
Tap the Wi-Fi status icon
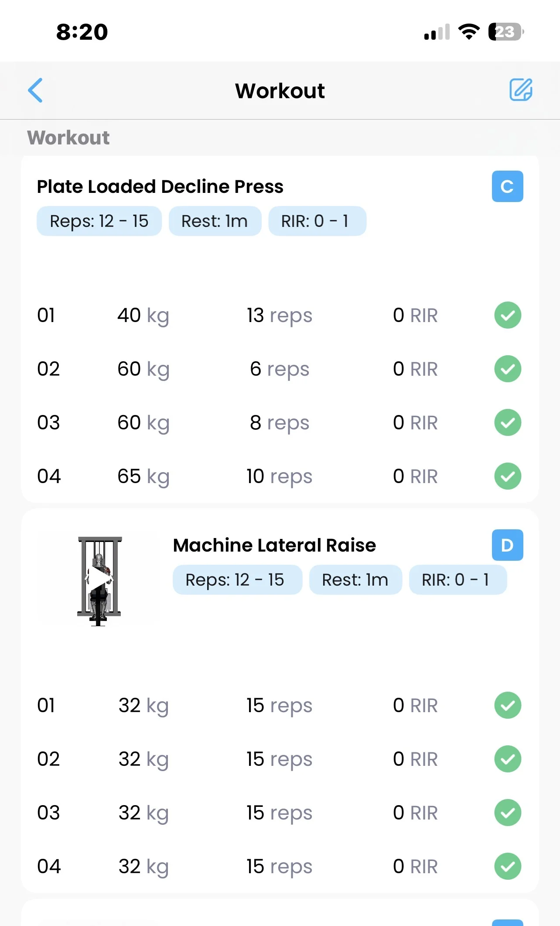(469, 32)
